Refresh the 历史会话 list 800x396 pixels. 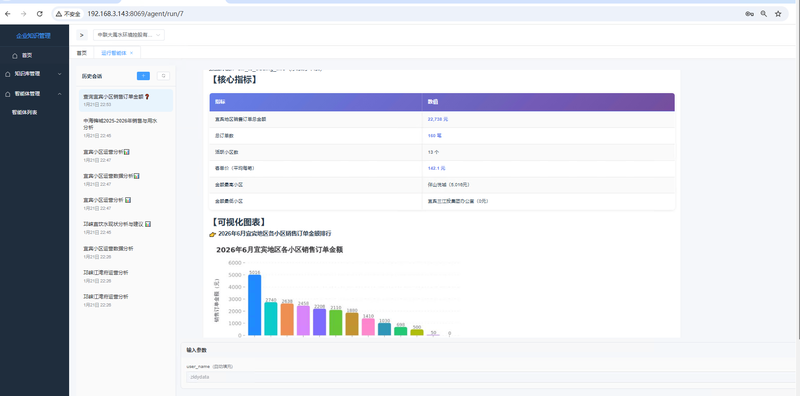tap(163, 76)
